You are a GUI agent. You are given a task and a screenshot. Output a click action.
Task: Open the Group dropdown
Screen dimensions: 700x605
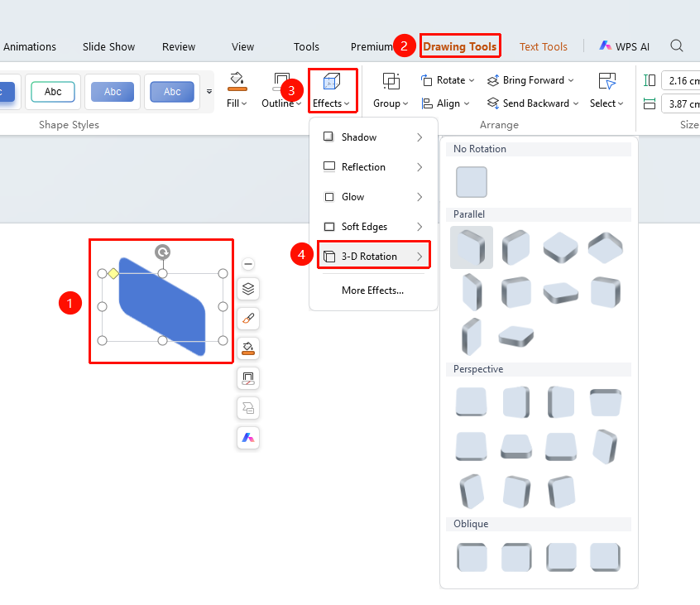(391, 91)
